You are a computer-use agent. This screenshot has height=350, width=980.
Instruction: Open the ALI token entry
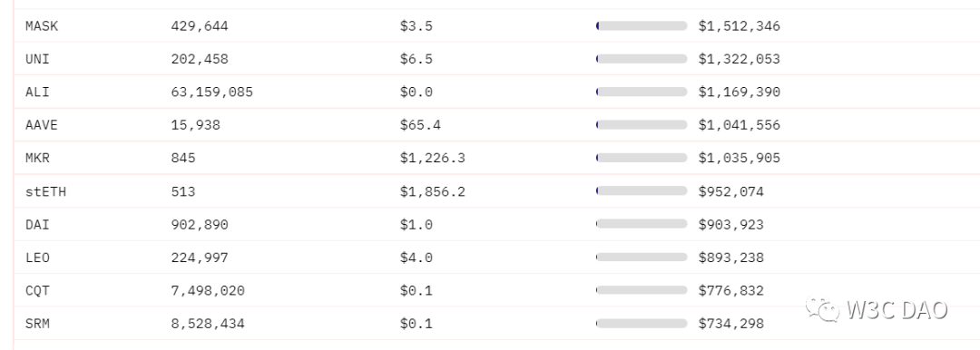click(37, 92)
